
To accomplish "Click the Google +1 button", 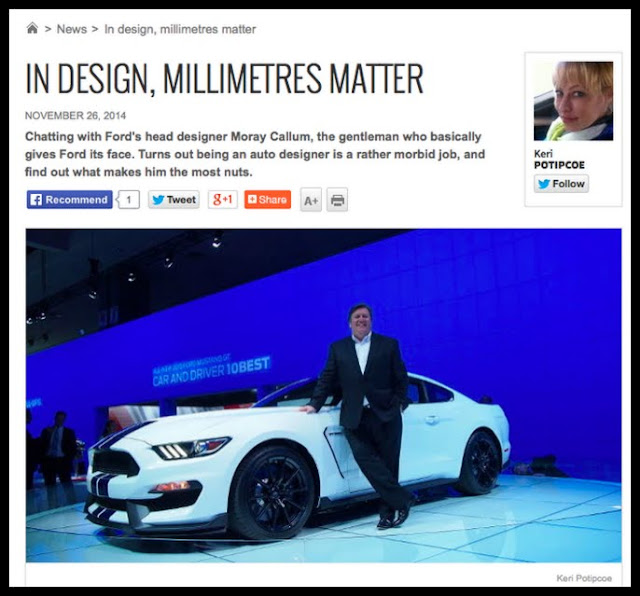I will pos(222,200).
